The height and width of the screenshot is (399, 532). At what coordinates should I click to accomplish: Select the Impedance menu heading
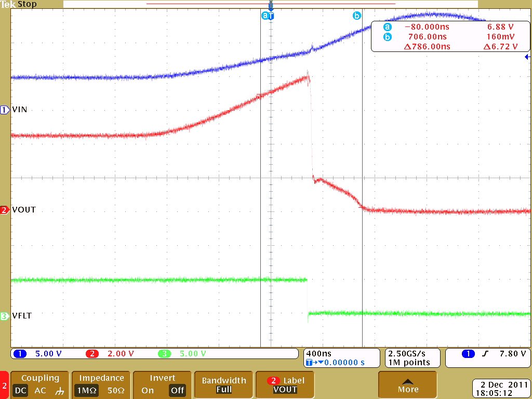click(x=101, y=378)
